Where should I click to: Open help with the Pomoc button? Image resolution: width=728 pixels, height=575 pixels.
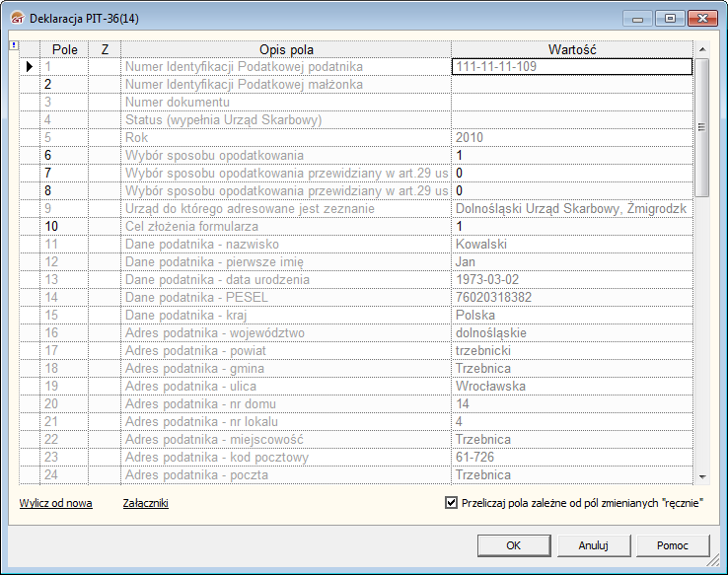(671, 545)
